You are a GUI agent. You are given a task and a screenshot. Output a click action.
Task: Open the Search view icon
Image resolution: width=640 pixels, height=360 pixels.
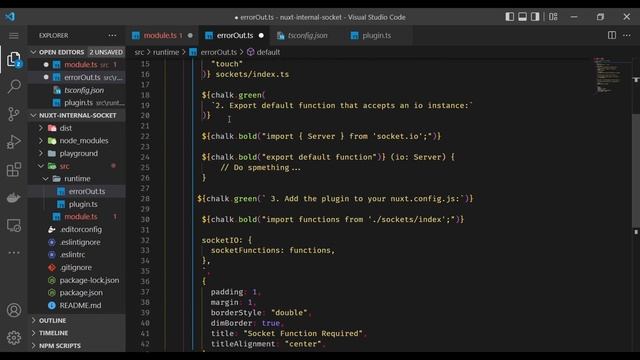(x=14, y=86)
